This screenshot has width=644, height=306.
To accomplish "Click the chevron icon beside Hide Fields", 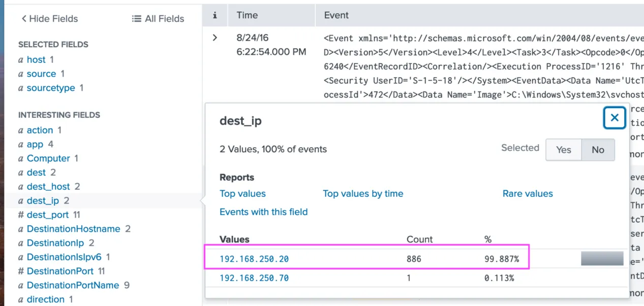I will click(24, 18).
